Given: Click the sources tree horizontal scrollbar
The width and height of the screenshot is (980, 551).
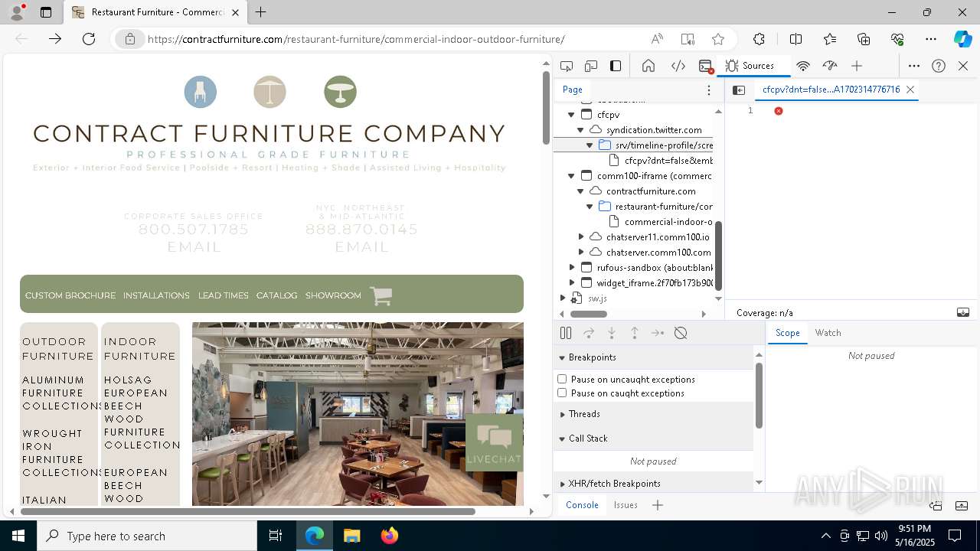Looking at the screenshot, I should [588, 314].
